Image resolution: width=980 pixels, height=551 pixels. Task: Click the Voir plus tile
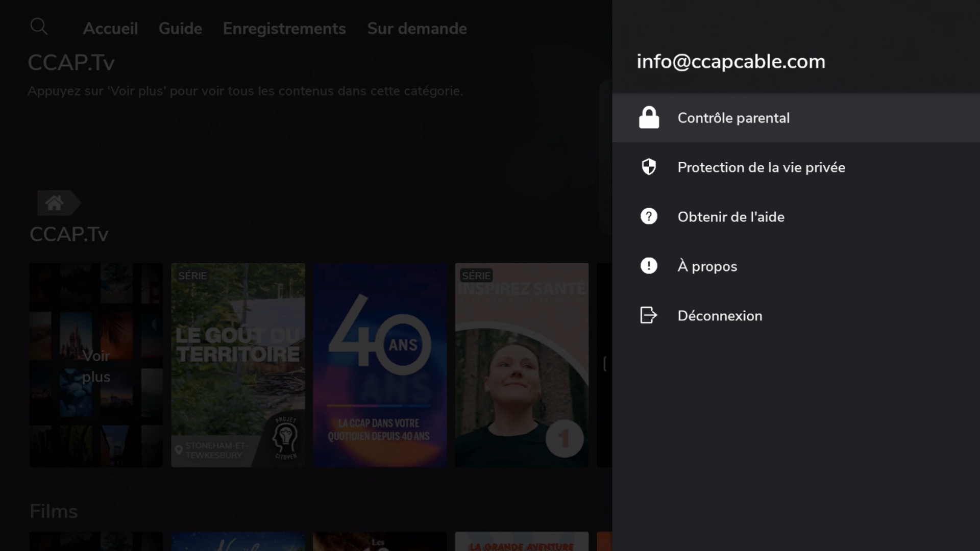(96, 365)
